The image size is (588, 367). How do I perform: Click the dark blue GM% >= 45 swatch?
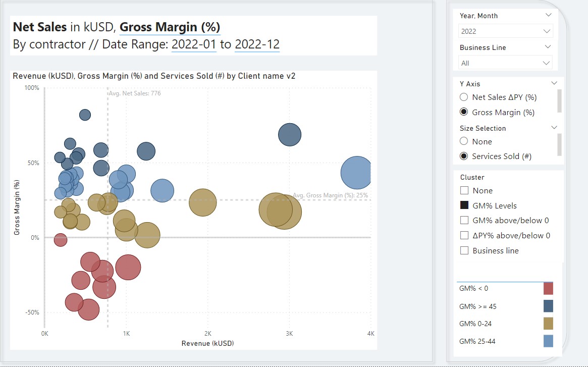pos(548,306)
